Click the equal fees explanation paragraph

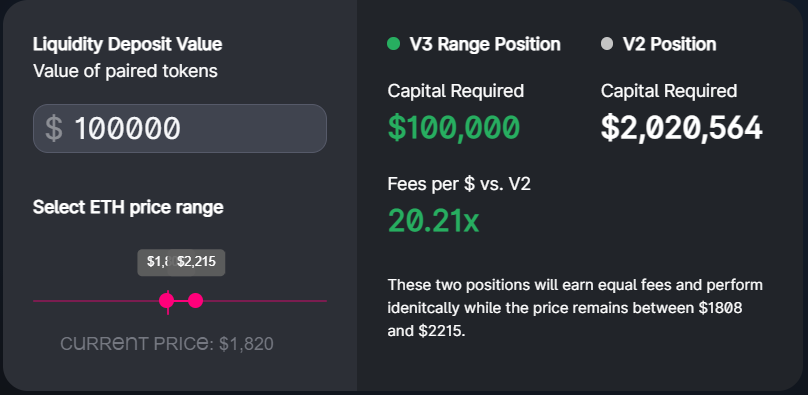point(575,308)
